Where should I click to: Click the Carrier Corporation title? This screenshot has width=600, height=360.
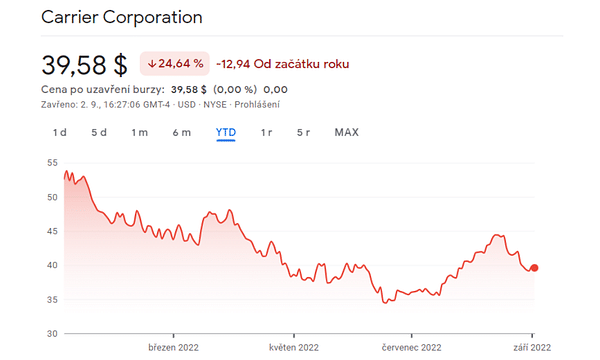tap(122, 17)
